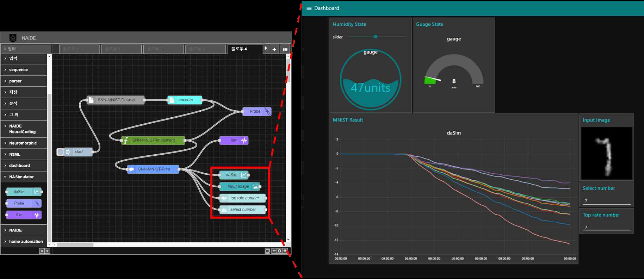This screenshot has width=644, height=279.
Task: Select the SNN-MNIST-Print node
Action: click(x=153, y=169)
